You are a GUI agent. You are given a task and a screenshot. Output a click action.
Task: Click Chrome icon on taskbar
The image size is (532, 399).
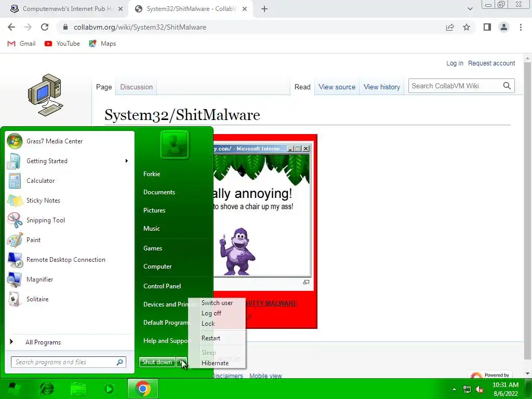click(143, 389)
